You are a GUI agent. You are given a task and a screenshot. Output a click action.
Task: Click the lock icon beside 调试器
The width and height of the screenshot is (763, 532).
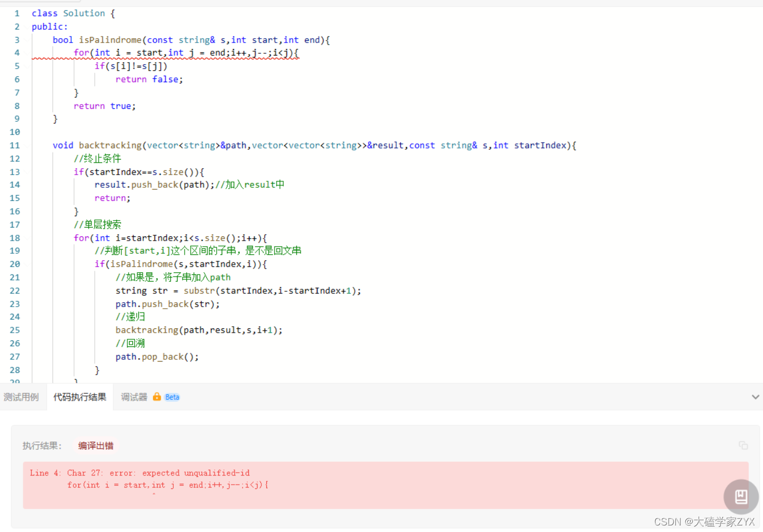point(157,396)
